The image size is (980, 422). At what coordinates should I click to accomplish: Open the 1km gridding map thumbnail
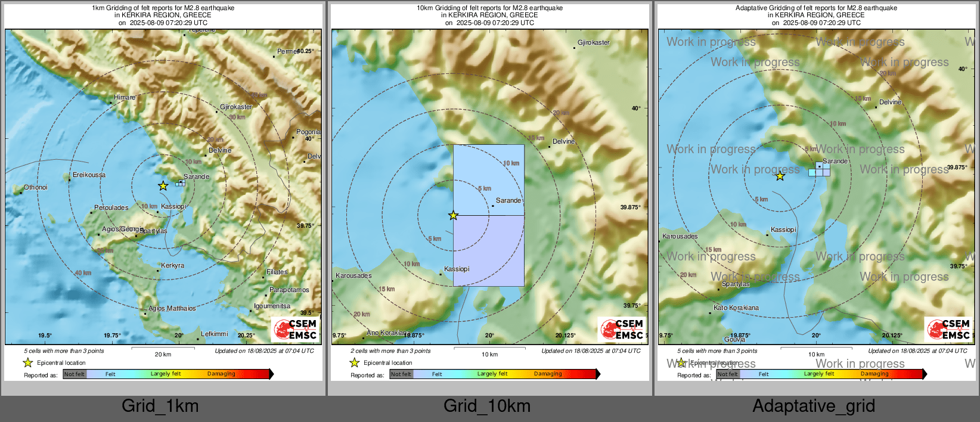[163, 192]
